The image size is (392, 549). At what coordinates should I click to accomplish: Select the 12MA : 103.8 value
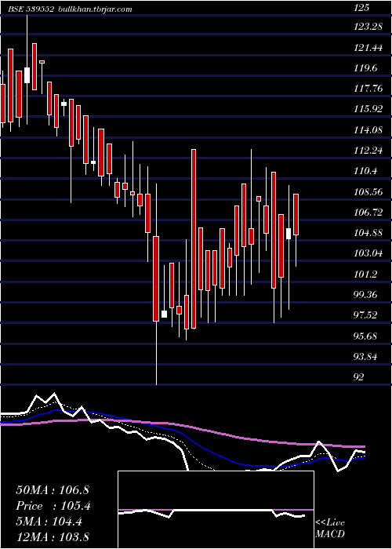tap(53, 536)
